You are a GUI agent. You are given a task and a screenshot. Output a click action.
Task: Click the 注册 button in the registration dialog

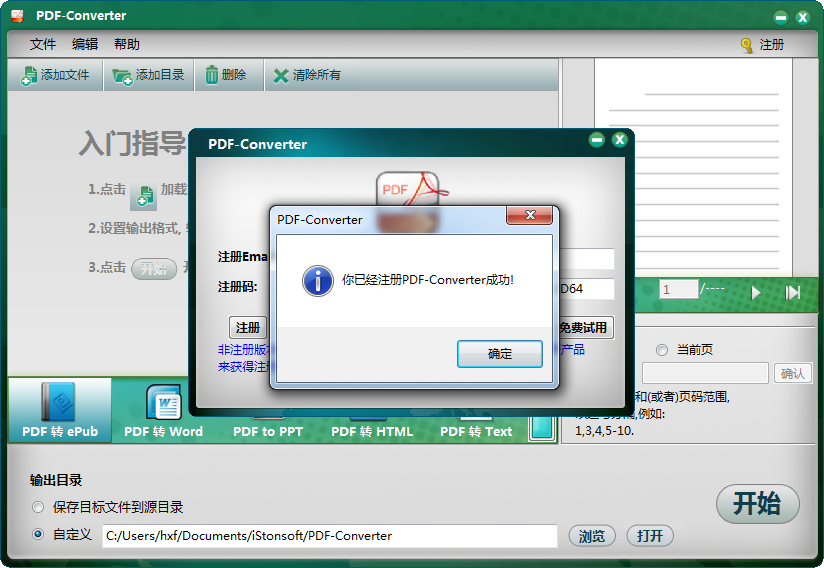coord(248,328)
